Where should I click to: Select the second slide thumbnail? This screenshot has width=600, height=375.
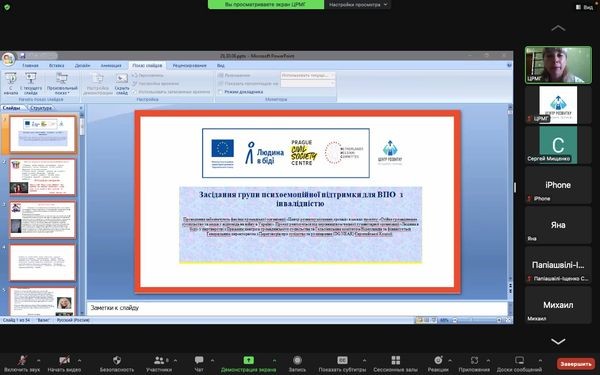click(x=43, y=177)
